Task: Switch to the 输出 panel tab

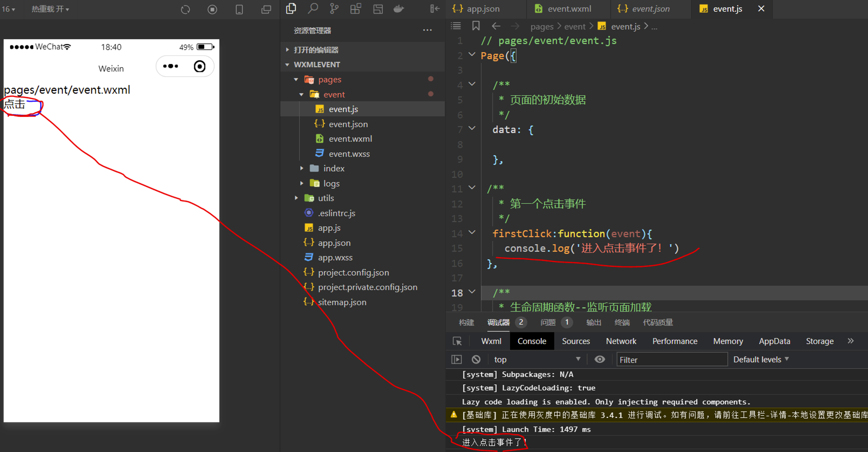Action: (593, 322)
